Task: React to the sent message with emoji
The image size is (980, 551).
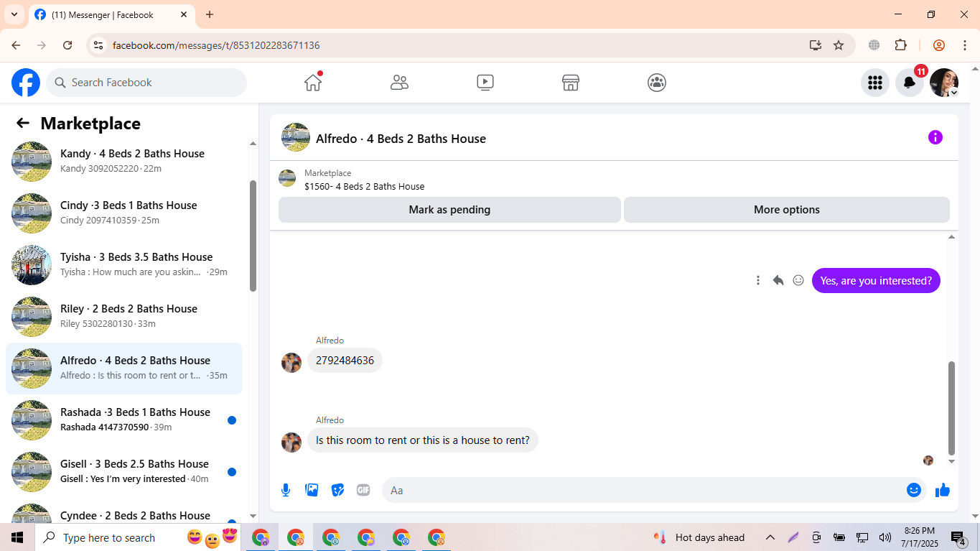Action: pos(798,280)
